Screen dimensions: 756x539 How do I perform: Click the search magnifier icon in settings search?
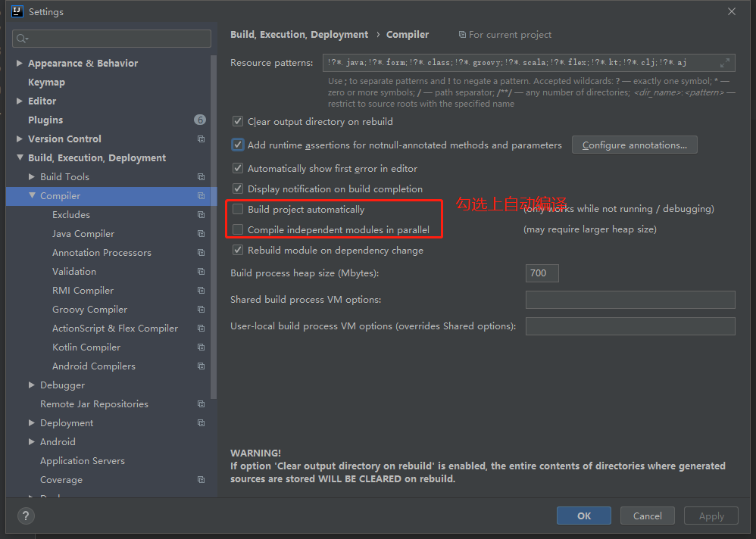(x=22, y=39)
